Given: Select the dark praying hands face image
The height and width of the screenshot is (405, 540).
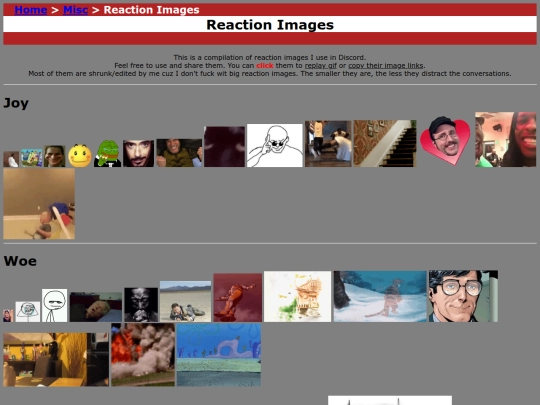Looking at the screenshot, I should (x=141, y=305).
